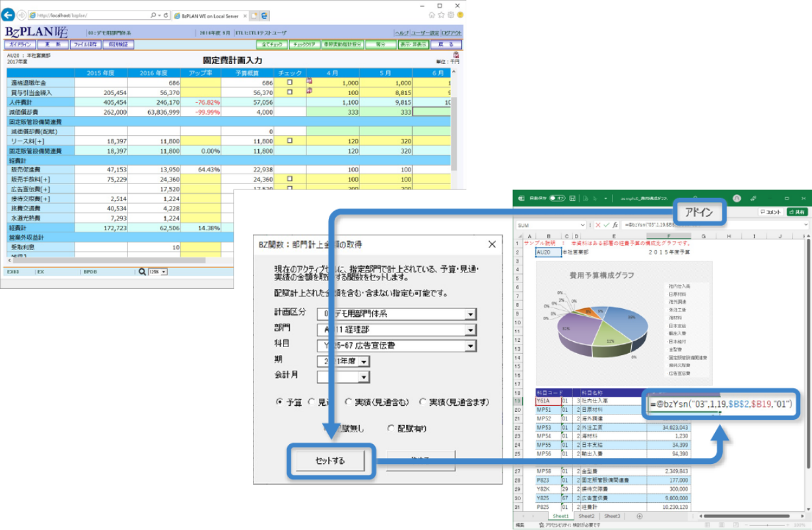Click the fx insert function icon
812x530 pixels.
[x=615, y=225]
